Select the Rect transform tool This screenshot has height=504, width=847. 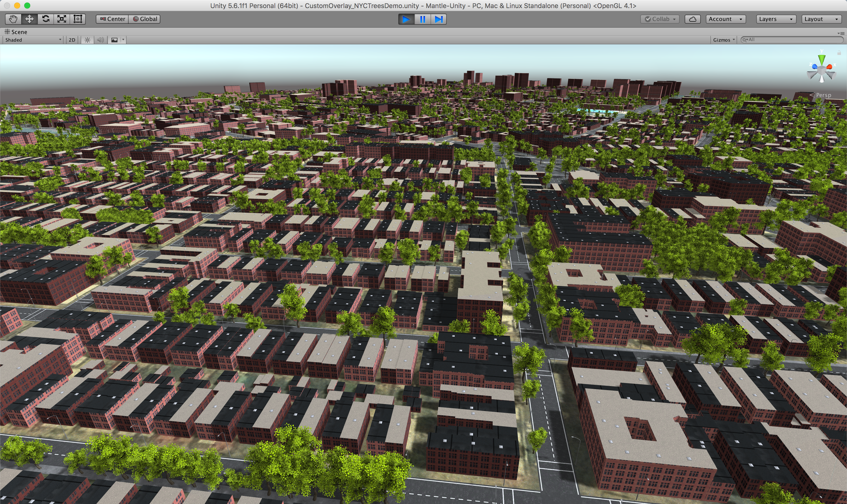click(78, 19)
